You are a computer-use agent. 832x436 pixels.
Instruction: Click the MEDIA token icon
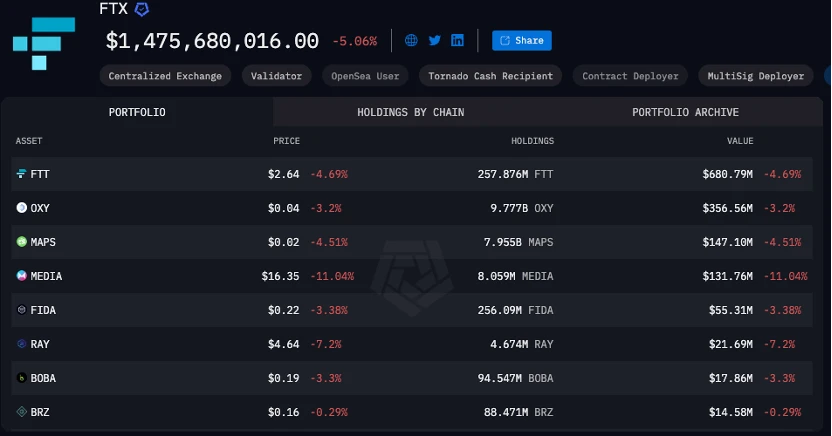coord(22,276)
